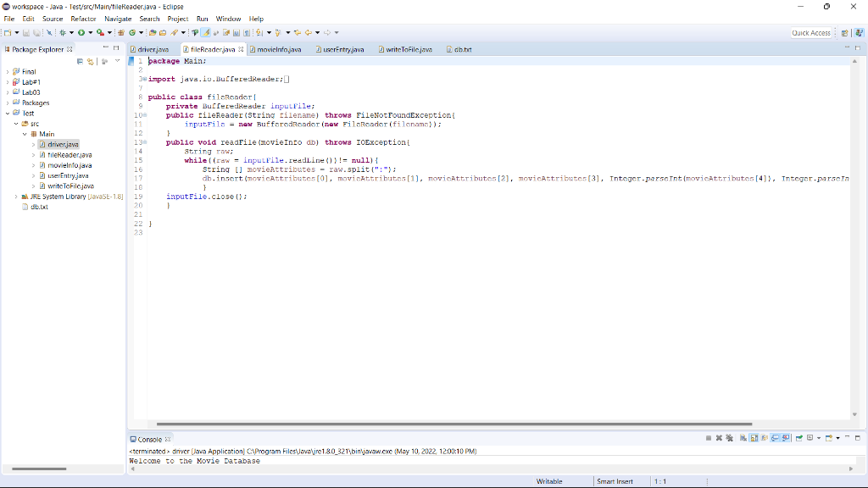Open the Project menu
Image resolution: width=868 pixels, height=488 pixels.
(x=178, y=19)
